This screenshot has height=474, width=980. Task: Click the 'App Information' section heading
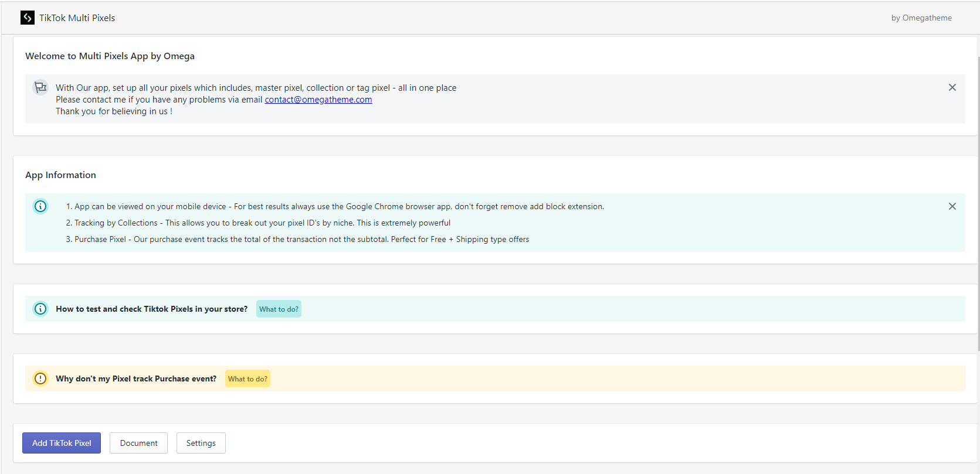[60, 175]
